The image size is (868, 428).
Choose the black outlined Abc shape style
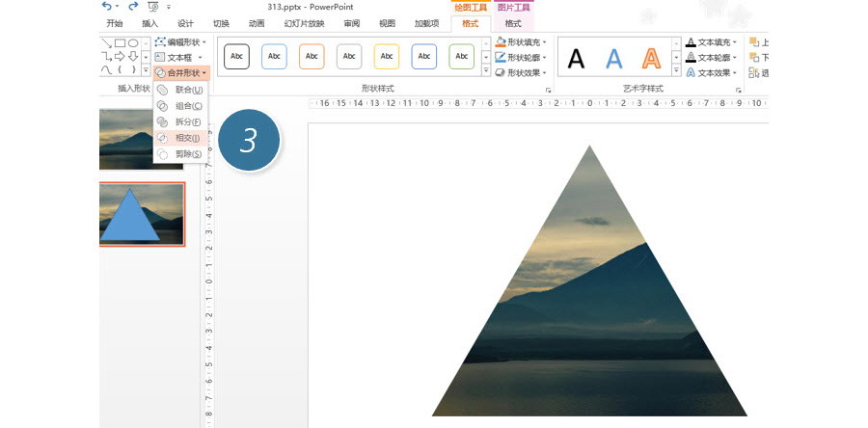click(x=236, y=57)
